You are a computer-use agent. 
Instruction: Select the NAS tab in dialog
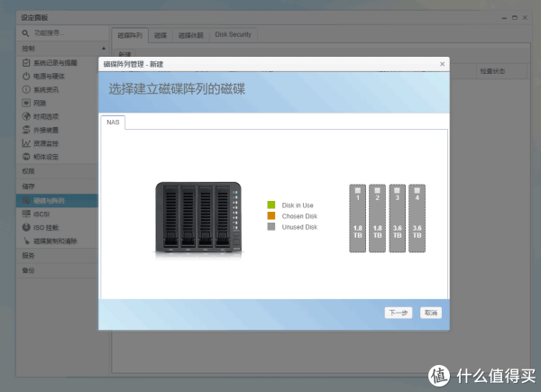113,123
